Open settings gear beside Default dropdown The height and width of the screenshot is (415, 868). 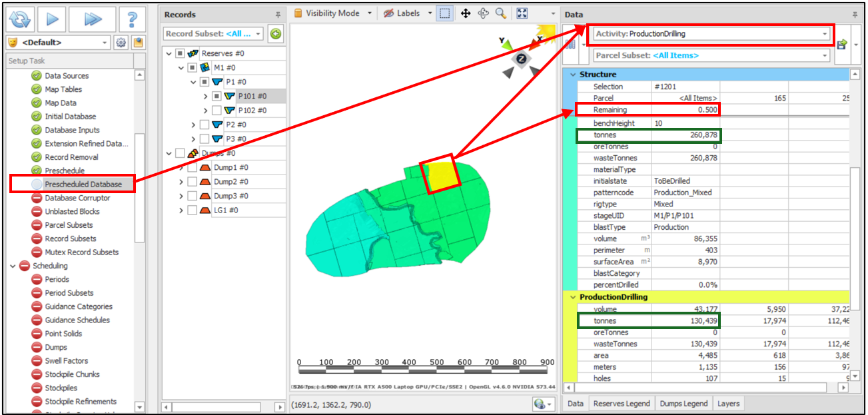point(121,43)
